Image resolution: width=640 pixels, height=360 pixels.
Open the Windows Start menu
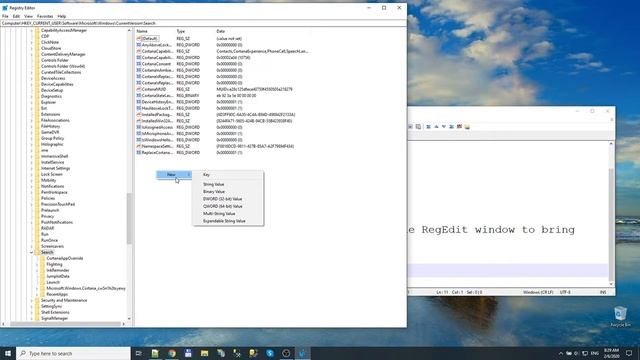tap(8, 353)
